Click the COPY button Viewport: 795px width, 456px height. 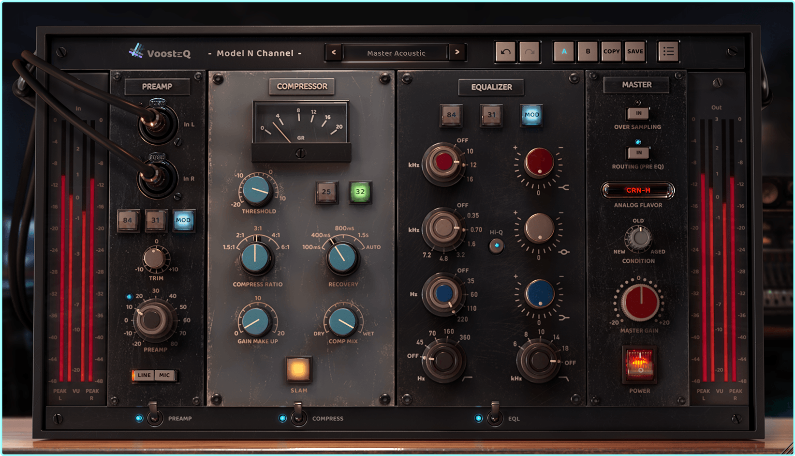(611, 51)
